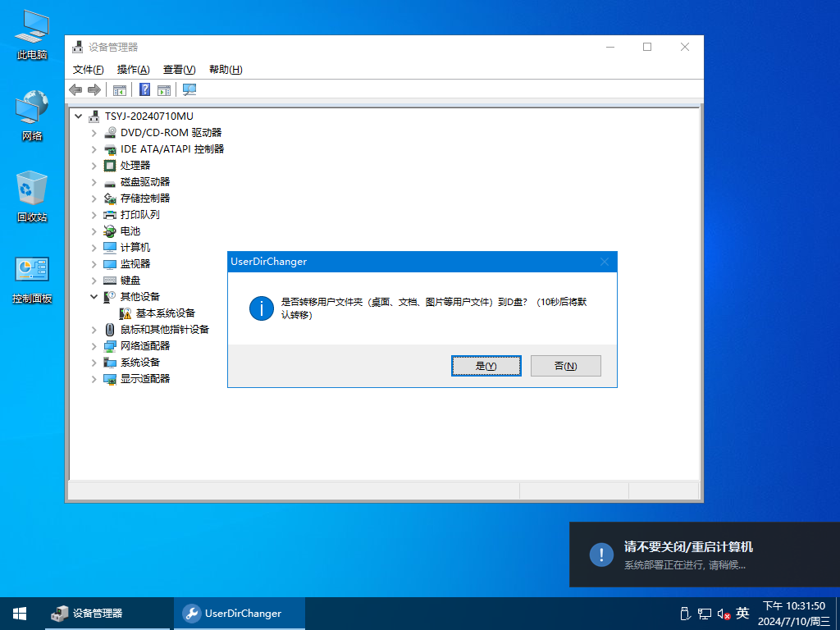840x630 pixels.
Task: Click the safely remove USB tray icon
Action: (685, 613)
